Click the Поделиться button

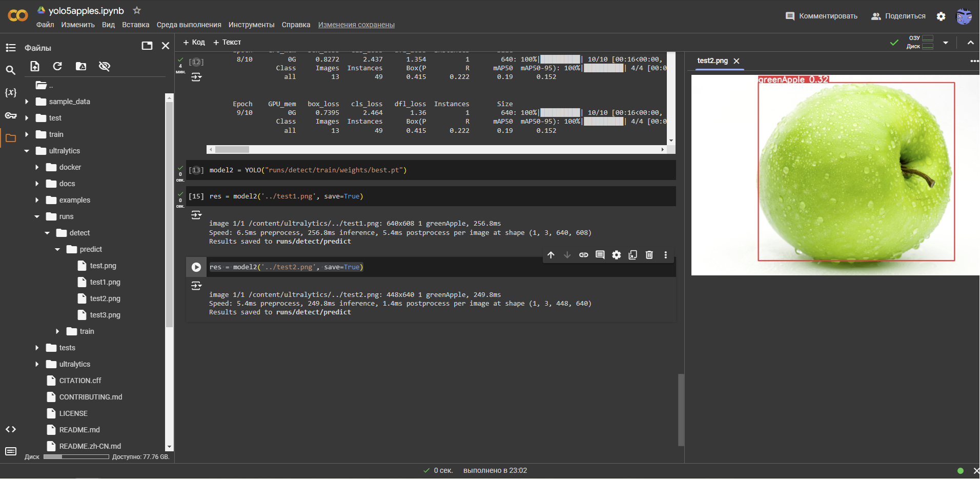[x=899, y=16]
